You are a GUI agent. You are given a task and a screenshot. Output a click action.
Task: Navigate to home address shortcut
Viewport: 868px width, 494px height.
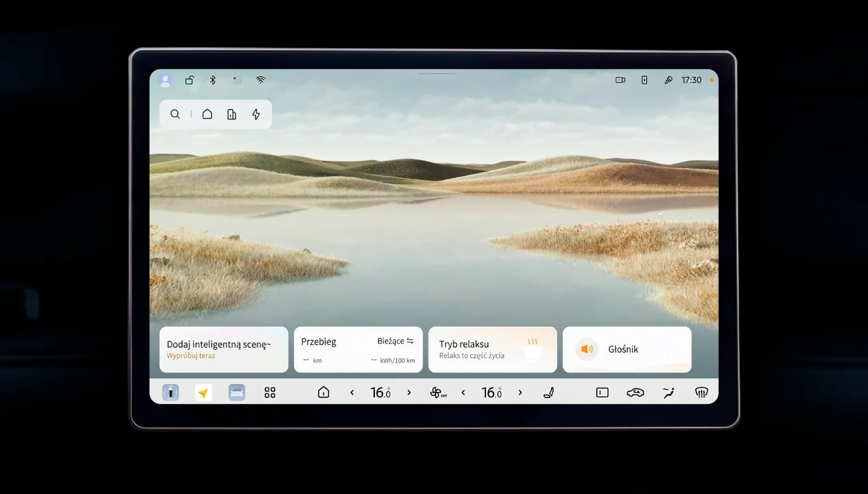click(207, 114)
